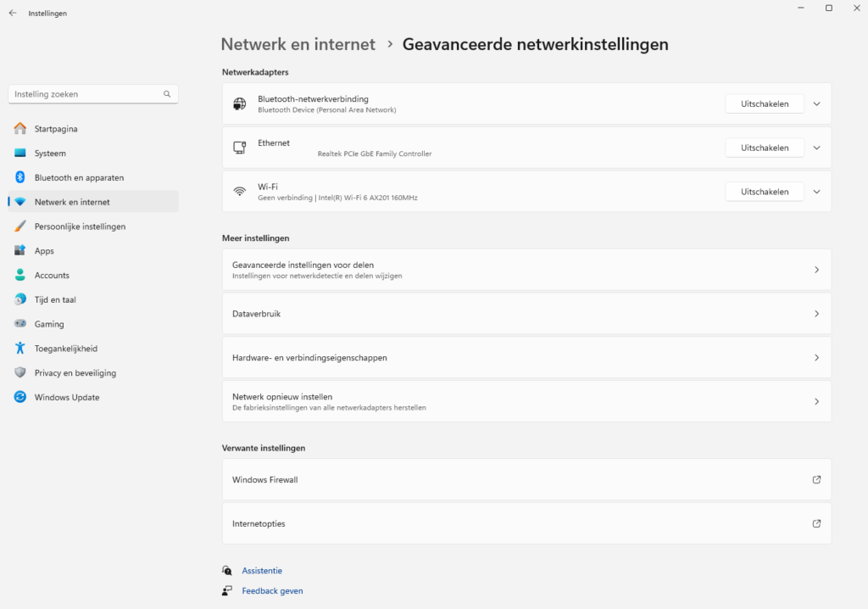Disable the Ethernet adapter via Uitschakelen
The image size is (868, 609).
(x=764, y=147)
